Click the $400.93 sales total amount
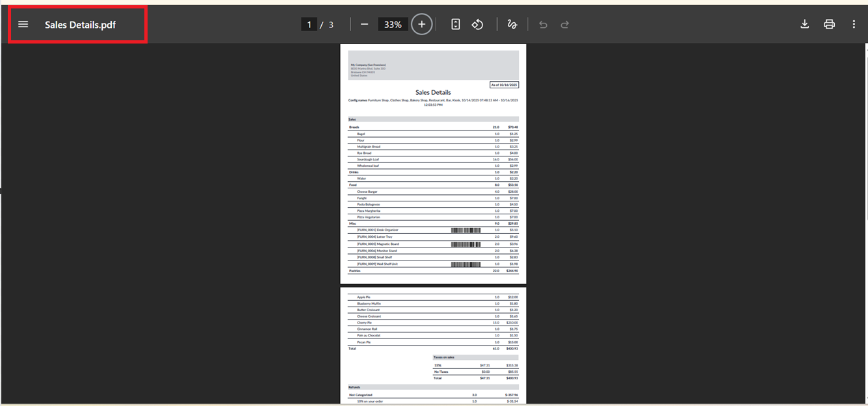Image resolution: width=868 pixels, height=406 pixels. point(512,349)
